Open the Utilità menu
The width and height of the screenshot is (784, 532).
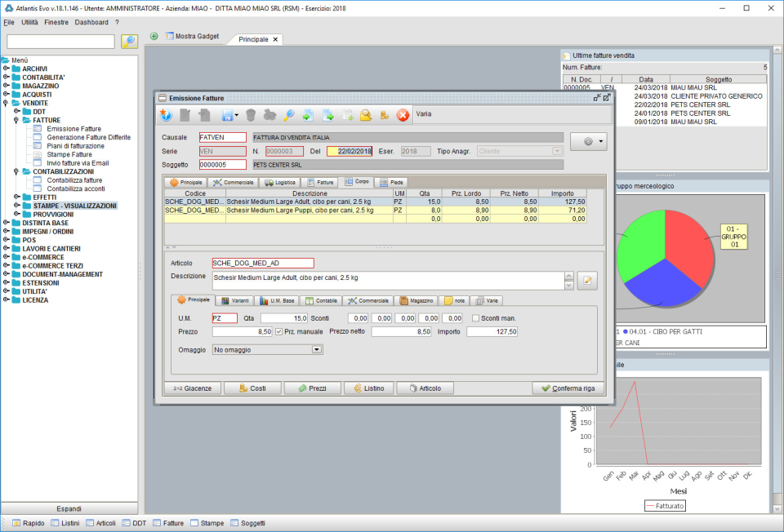(x=30, y=22)
